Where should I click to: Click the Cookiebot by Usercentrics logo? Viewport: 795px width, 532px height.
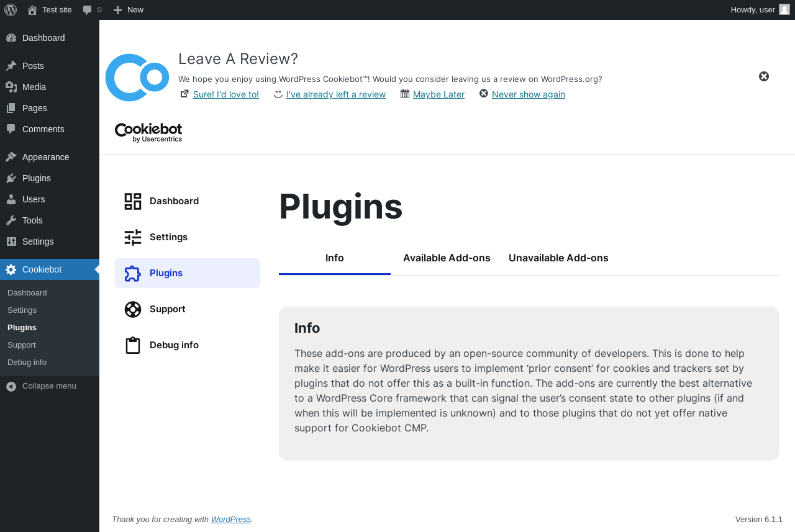pyautogui.click(x=148, y=133)
